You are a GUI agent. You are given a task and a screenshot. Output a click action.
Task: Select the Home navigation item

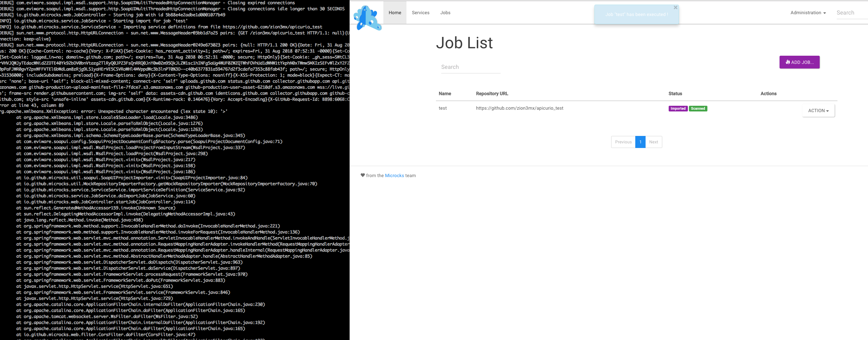(x=395, y=12)
